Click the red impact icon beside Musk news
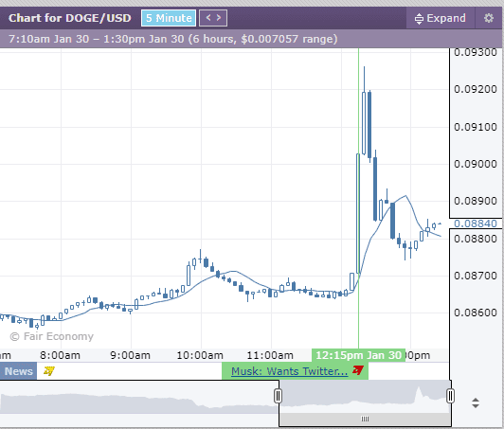This screenshot has height=429, width=504. [x=358, y=370]
